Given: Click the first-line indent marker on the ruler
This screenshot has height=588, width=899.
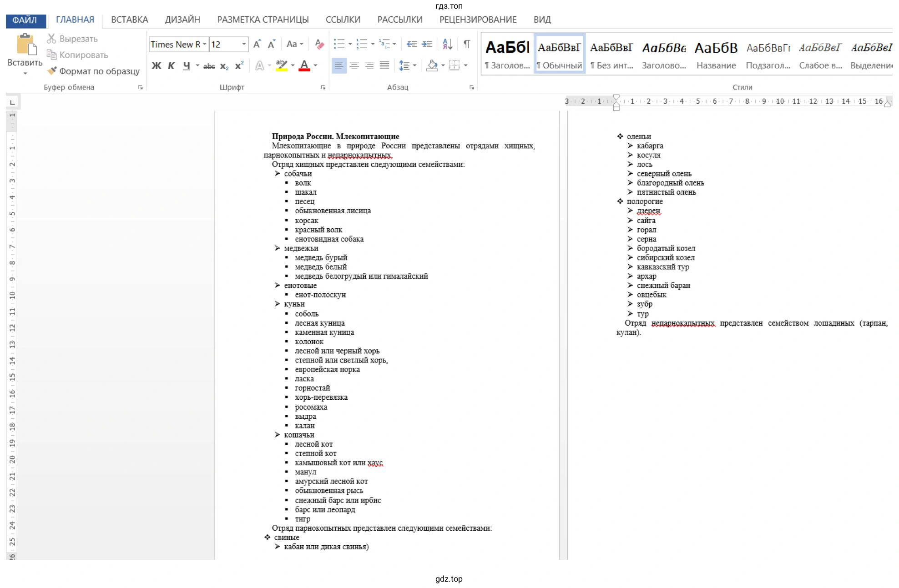Looking at the screenshot, I should coord(616,98).
